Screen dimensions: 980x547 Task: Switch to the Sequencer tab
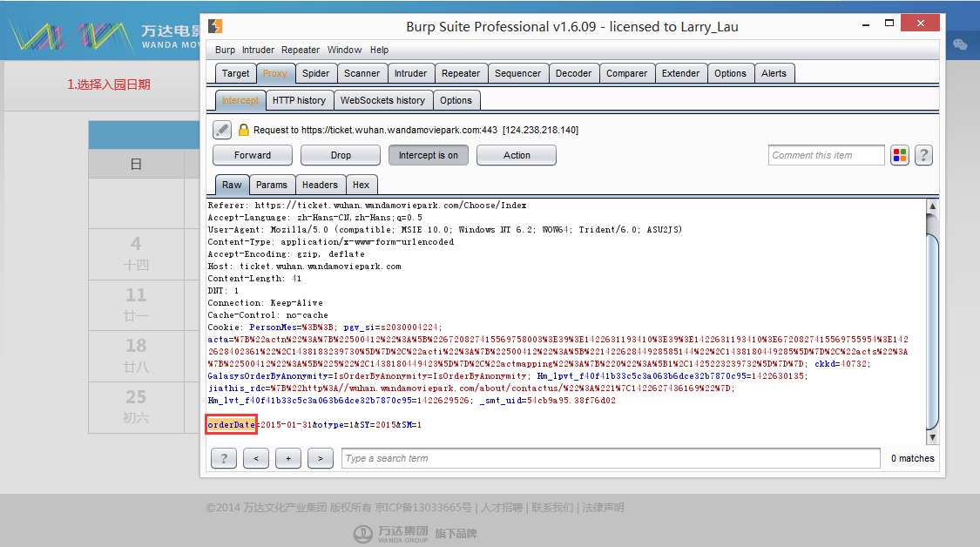517,73
